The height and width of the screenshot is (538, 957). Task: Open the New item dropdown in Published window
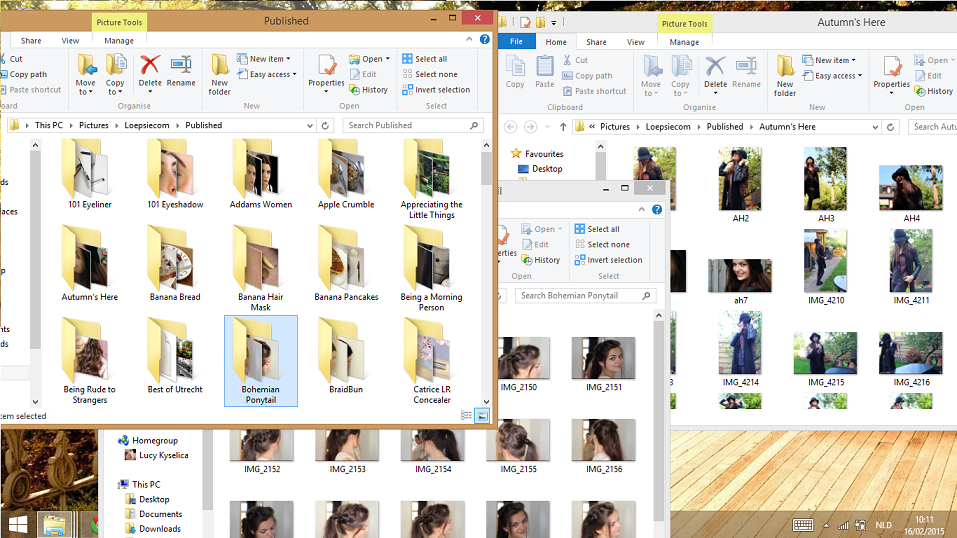coord(264,59)
